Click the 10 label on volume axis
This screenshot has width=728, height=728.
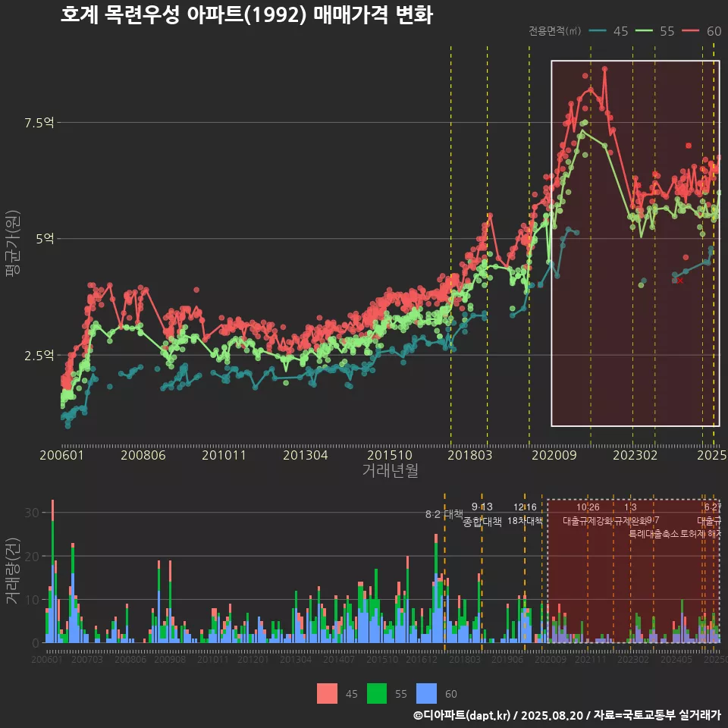pyautogui.click(x=32, y=600)
